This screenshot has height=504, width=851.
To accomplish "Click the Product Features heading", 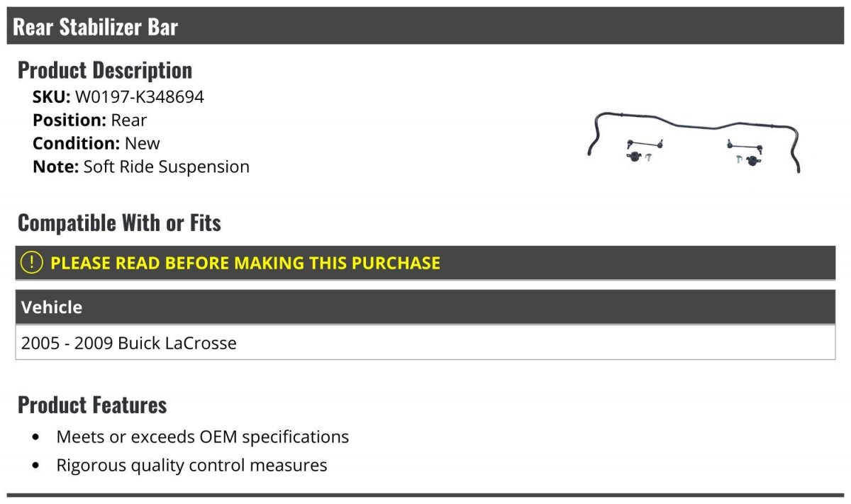I will (92, 405).
